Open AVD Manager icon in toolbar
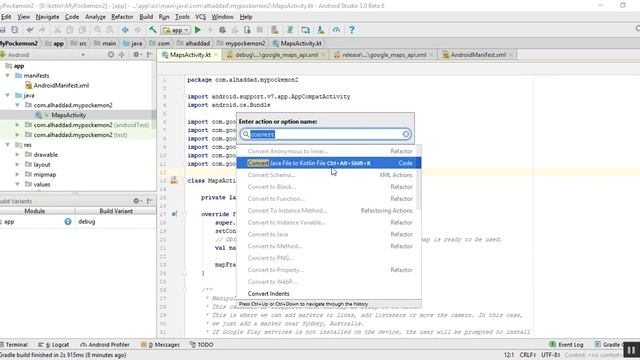Image resolution: width=640 pixels, height=360 pixels. point(275,30)
